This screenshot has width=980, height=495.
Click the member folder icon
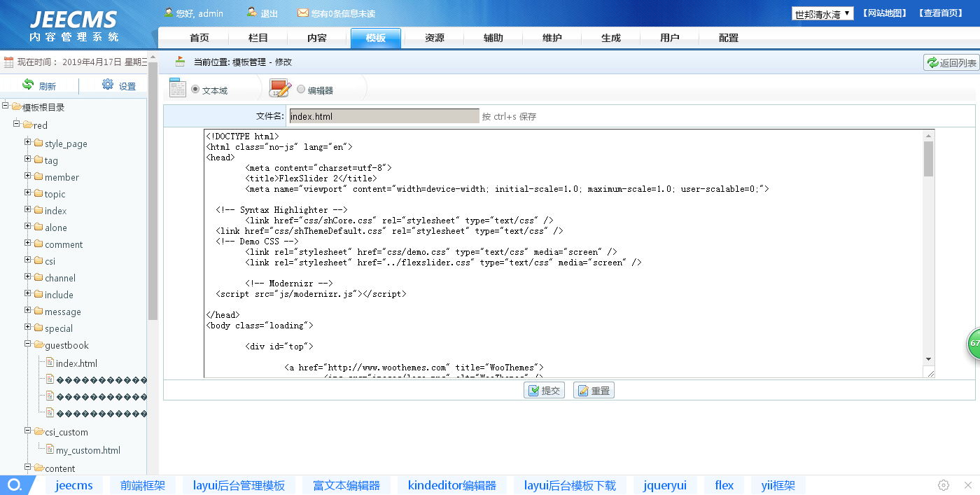(x=38, y=176)
